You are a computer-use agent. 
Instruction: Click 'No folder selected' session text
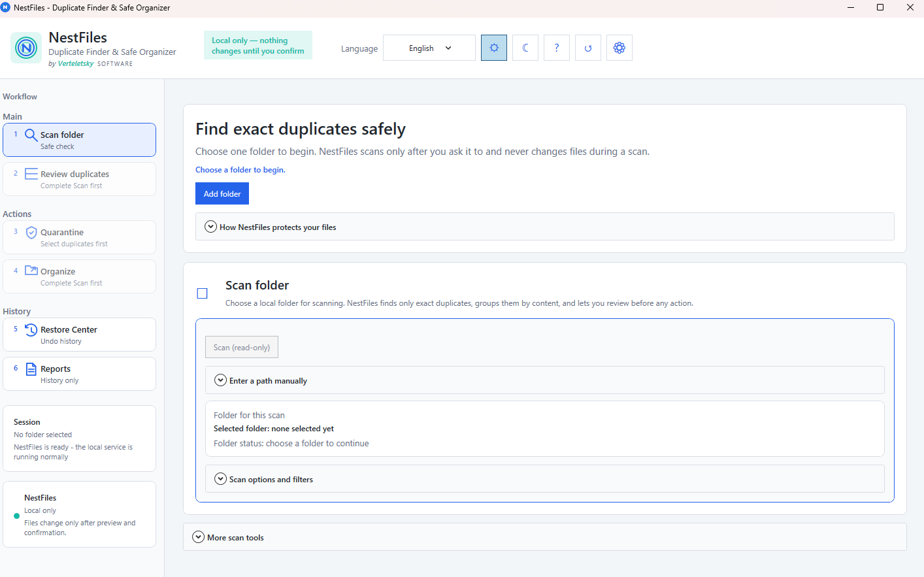point(43,435)
